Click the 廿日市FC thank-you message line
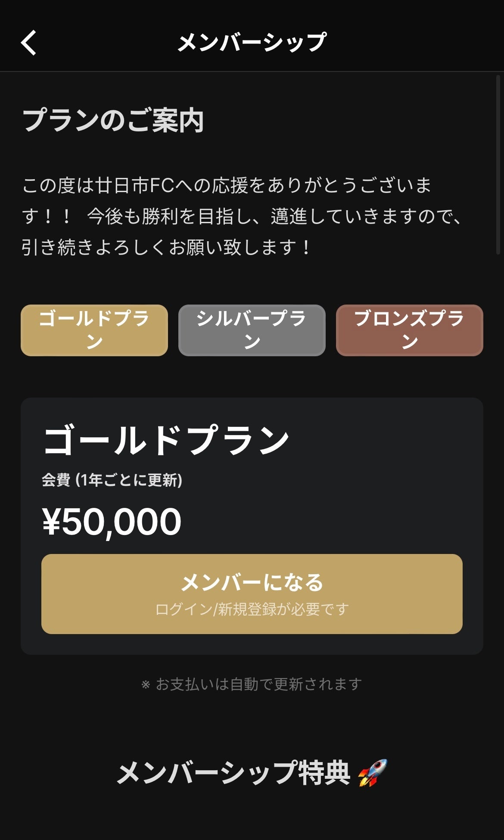 tap(227, 186)
